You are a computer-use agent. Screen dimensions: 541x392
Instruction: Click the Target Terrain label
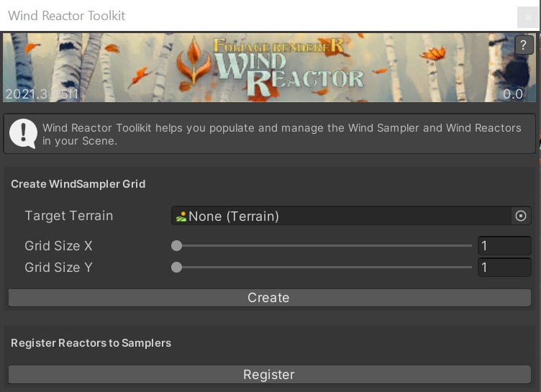point(68,216)
